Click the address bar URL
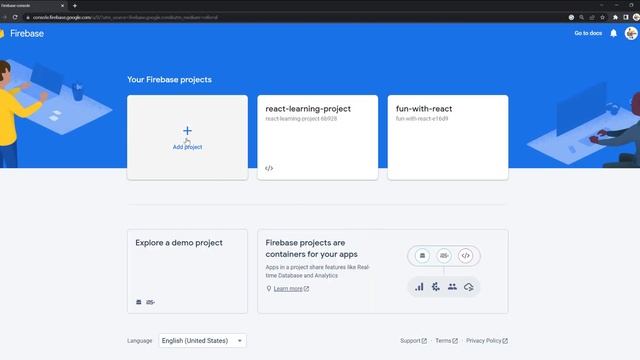 tap(125, 18)
